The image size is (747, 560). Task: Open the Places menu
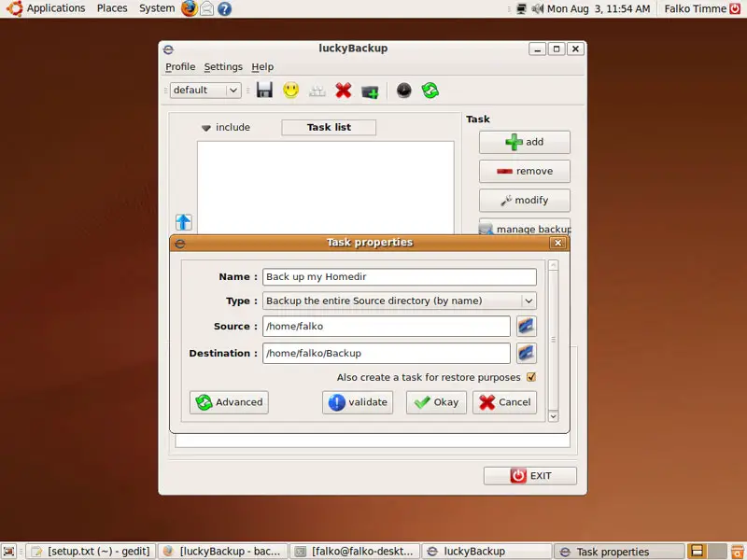[x=112, y=8]
